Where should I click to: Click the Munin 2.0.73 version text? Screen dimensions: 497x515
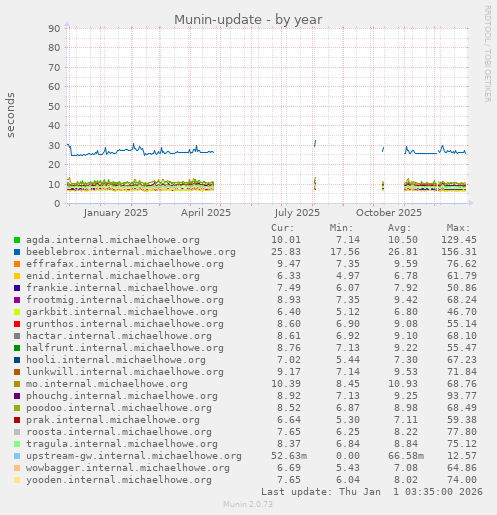(248, 504)
